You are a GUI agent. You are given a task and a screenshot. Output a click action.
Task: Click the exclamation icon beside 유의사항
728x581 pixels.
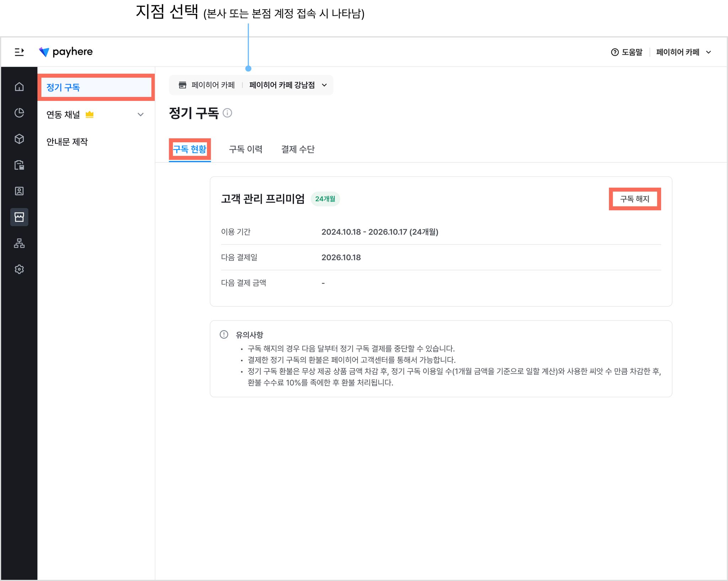(x=224, y=334)
